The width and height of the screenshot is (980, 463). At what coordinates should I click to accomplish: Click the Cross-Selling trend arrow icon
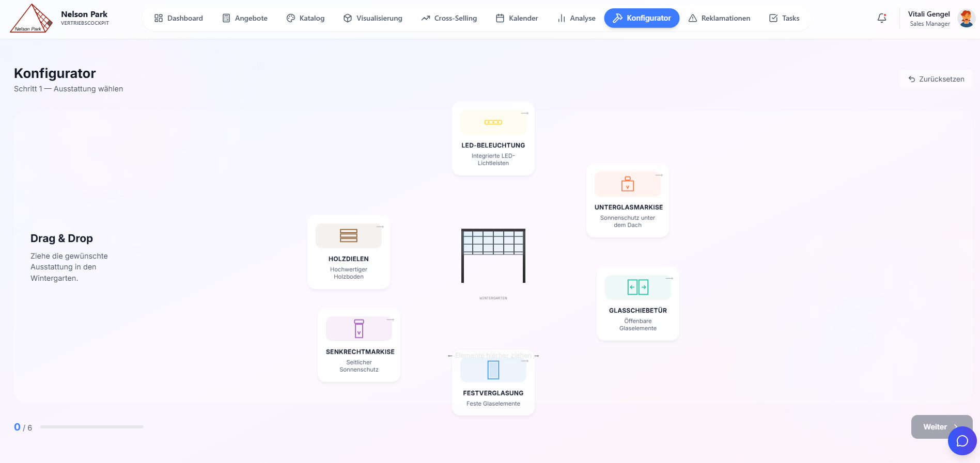(426, 18)
